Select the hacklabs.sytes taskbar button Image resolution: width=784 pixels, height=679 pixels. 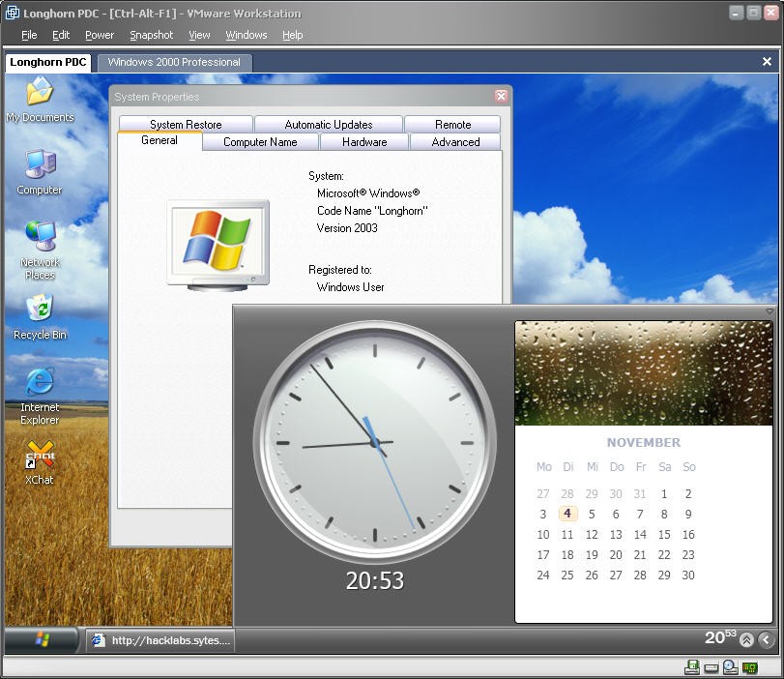[160, 640]
